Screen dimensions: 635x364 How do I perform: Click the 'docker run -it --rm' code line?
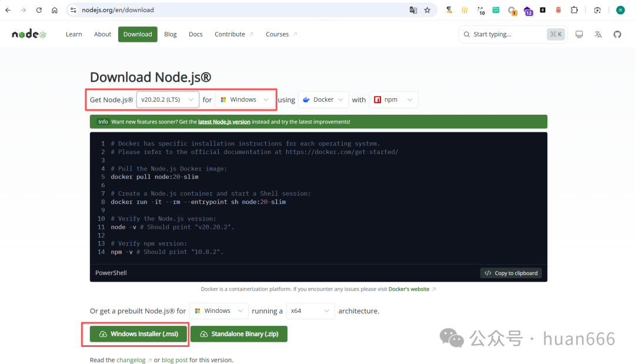tap(198, 202)
